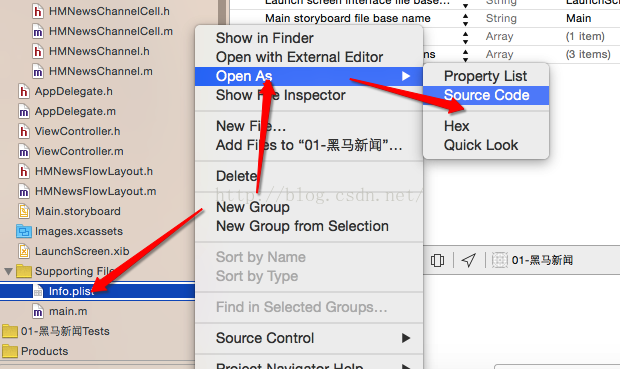Click the Products folder icon
This screenshot has width=620, height=369.
[10, 351]
